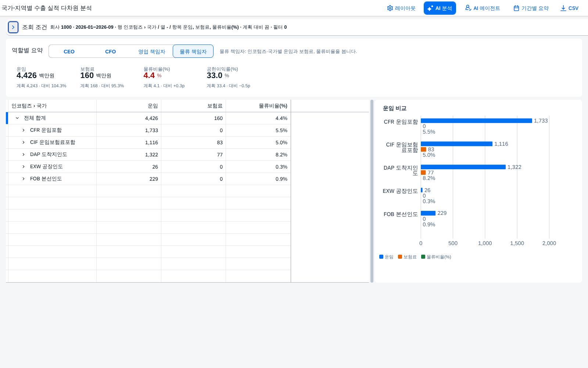The height and width of the screenshot is (368, 588).
Task: Click the calendar icon for 기간별 요약
Action: [x=516, y=8]
